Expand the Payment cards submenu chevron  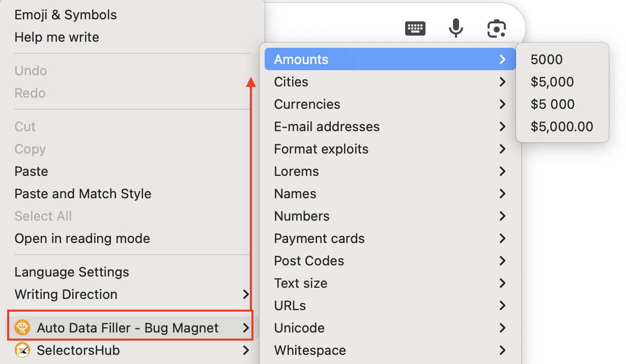click(502, 238)
